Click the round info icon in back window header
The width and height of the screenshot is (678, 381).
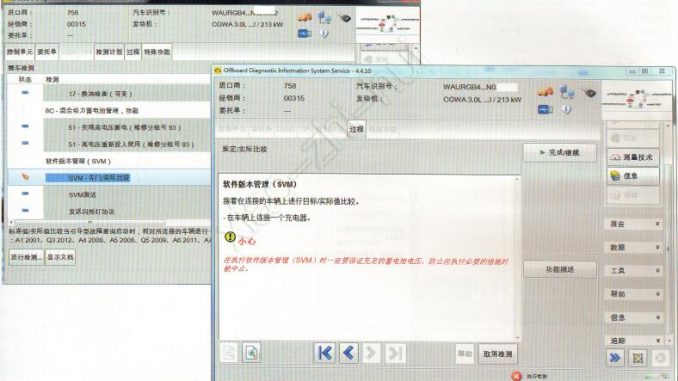pyautogui.click(x=324, y=33)
